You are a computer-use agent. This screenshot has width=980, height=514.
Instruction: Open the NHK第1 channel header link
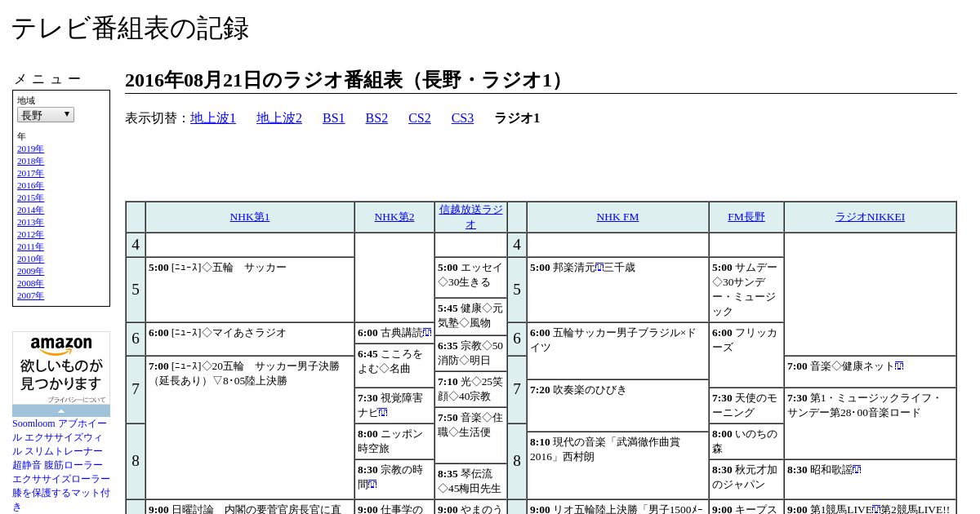(250, 217)
